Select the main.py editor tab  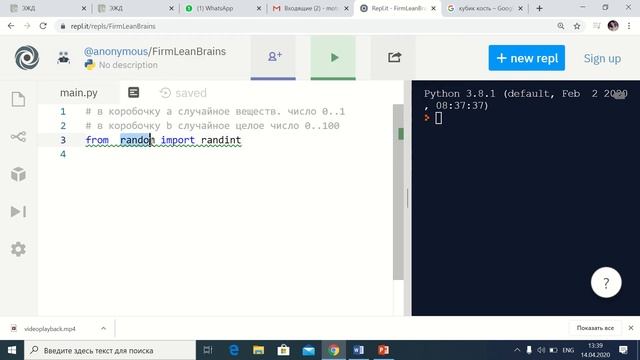79,93
